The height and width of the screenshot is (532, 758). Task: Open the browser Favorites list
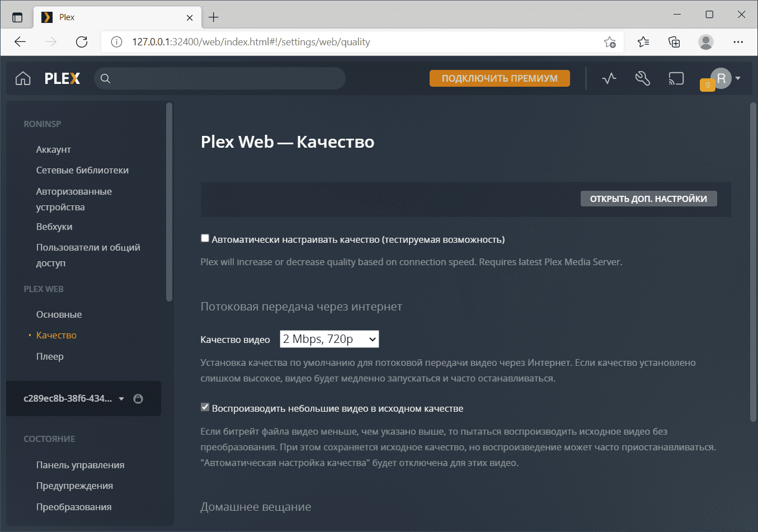[x=643, y=42]
